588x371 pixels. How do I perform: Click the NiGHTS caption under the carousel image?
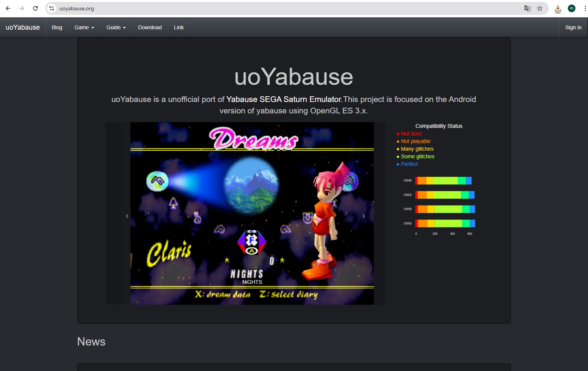coord(252,282)
